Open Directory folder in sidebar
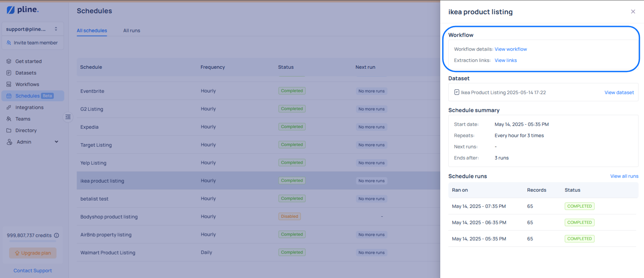This screenshot has width=644, height=278. [x=26, y=130]
